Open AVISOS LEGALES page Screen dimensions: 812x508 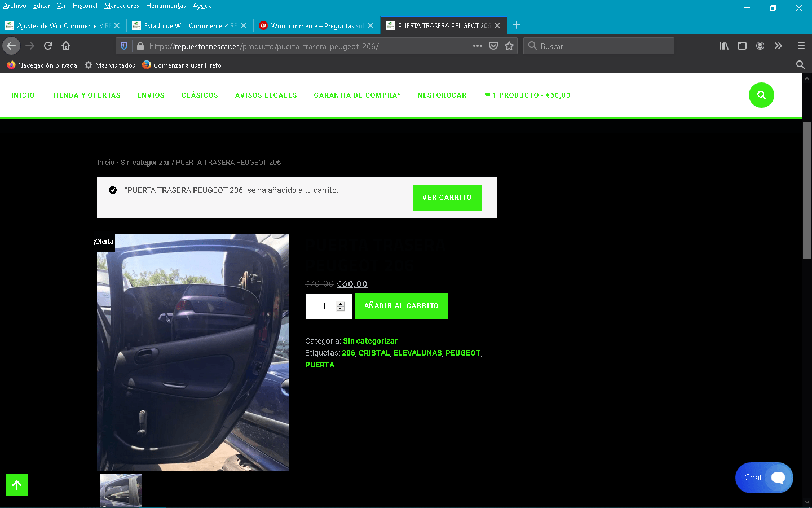[x=266, y=95]
